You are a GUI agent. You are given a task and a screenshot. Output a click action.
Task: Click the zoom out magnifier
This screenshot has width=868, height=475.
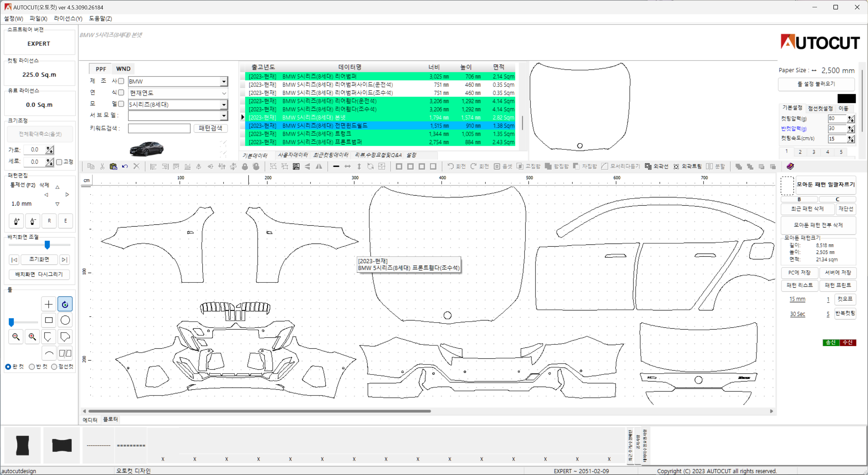point(16,337)
